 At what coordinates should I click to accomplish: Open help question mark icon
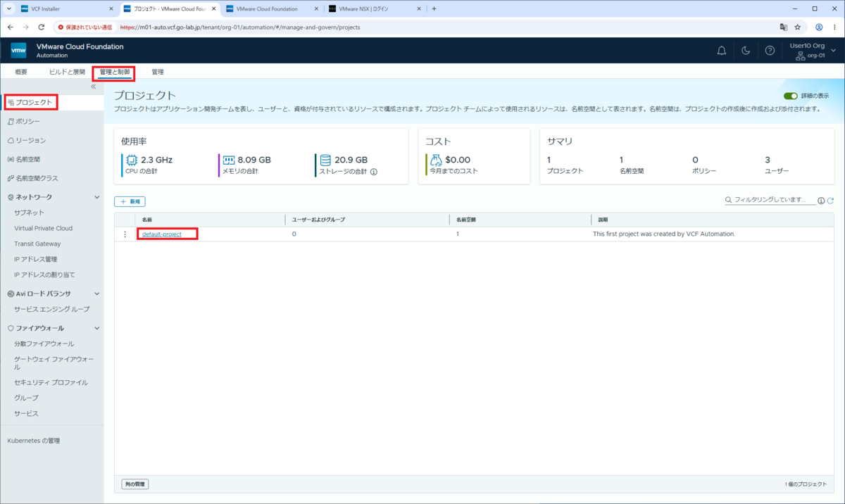(770, 51)
